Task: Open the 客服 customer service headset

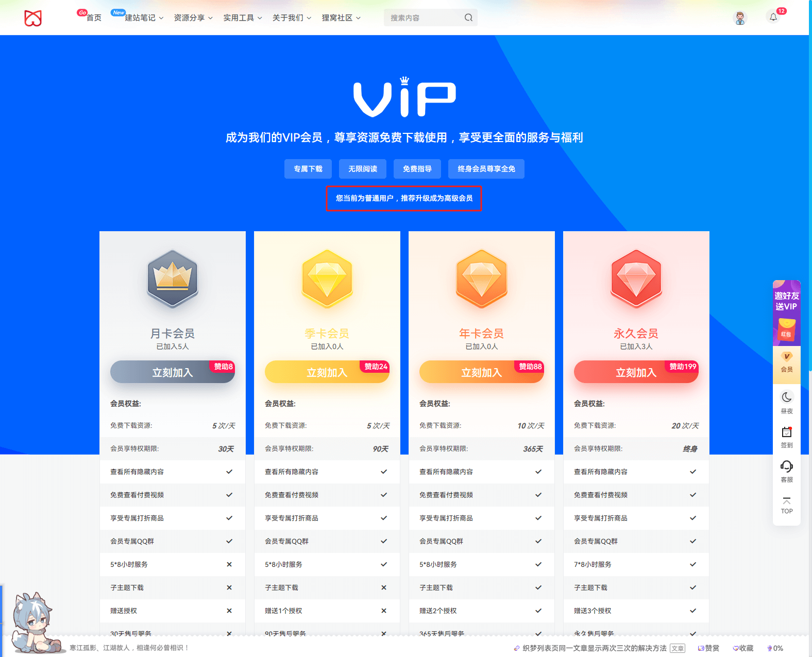Action: point(787,466)
